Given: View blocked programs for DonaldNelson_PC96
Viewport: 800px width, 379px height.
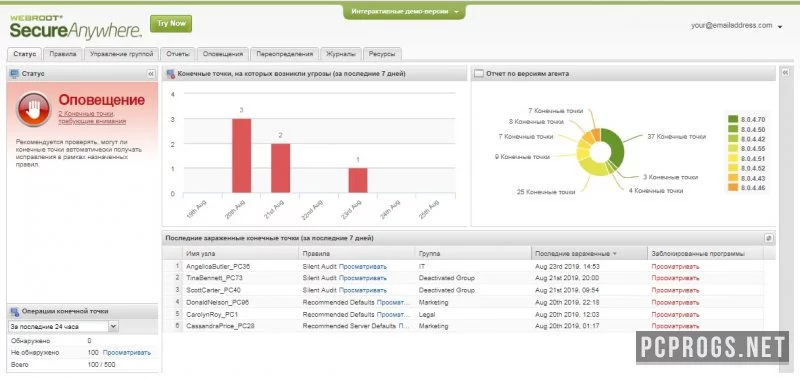Looking at the screenshot, I should (x=675, y=302).
